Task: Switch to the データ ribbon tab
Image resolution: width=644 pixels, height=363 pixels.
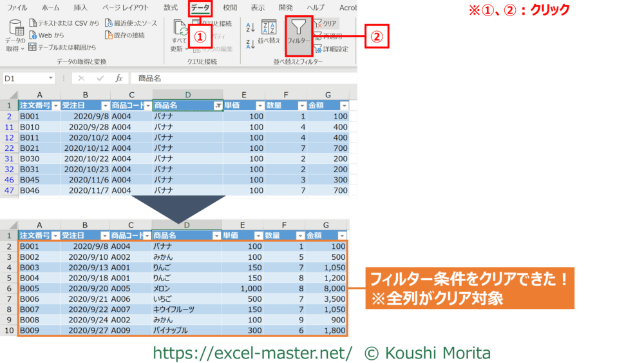Action: click(200, 8)
